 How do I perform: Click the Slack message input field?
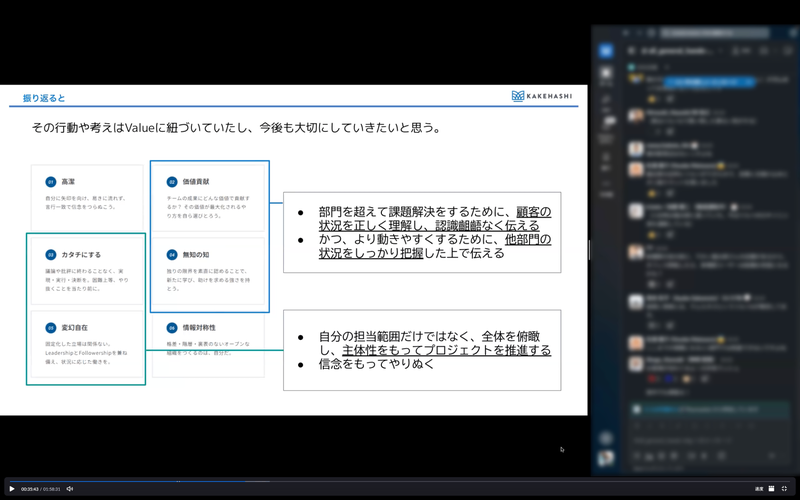[x=711, y=439]
